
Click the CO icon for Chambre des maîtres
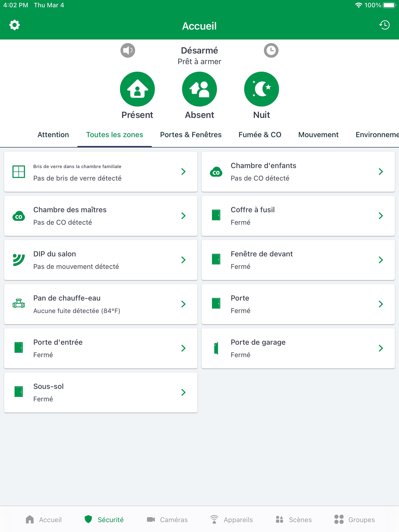coord(19,216)
